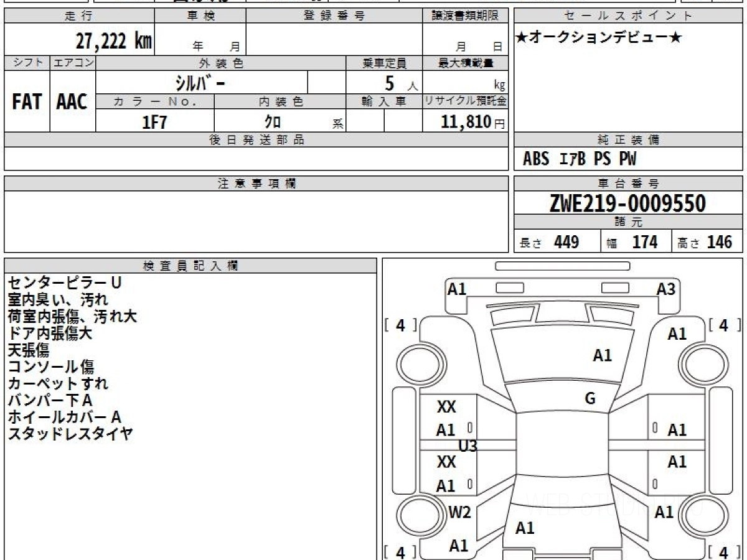Select the inspector note ドア内張傷大

(x=50, y=333)
